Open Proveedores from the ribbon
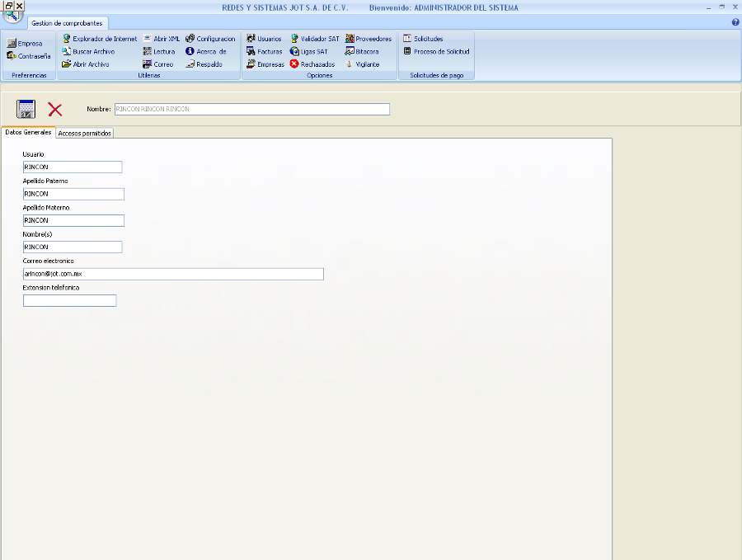Viewport: 742px width, 560px height. coord(368,39)
